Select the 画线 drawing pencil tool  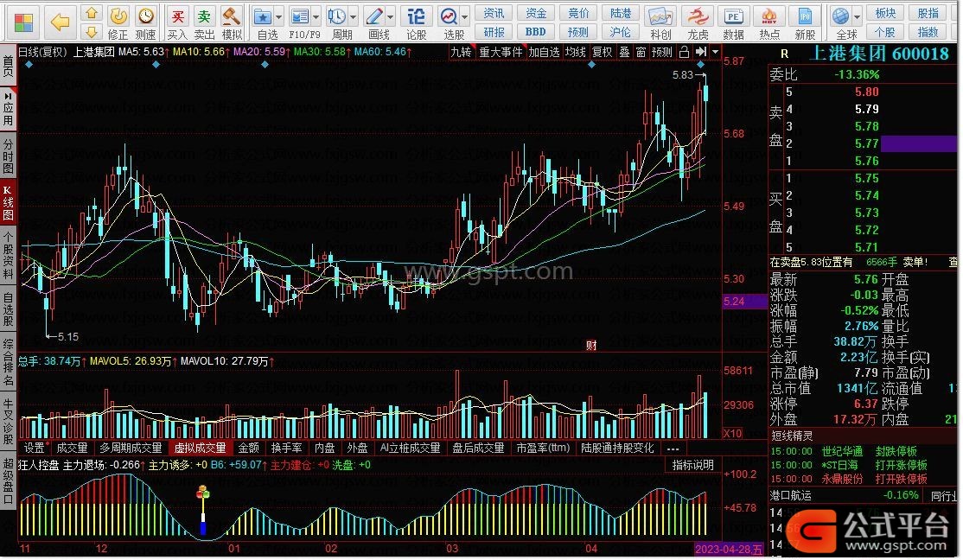374,22
